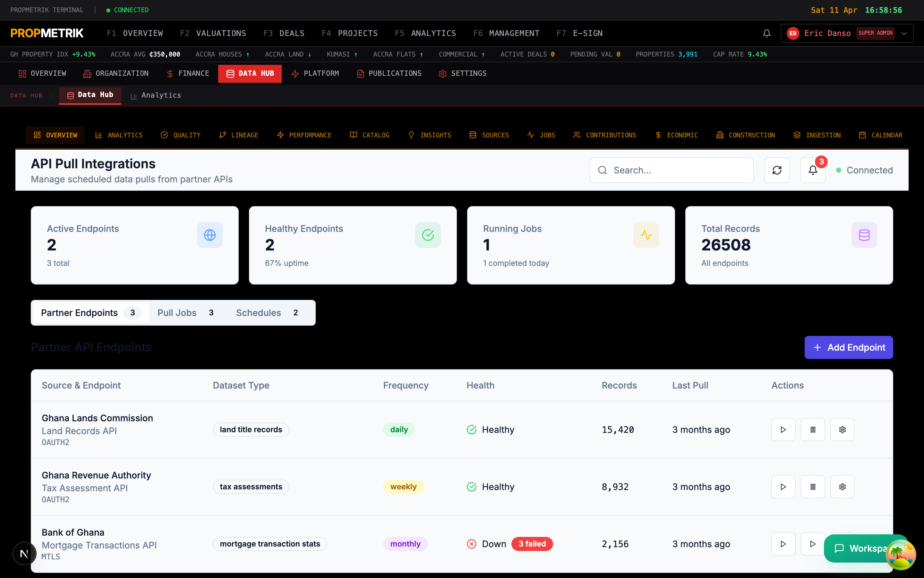Open F2 Valuations menu
The image size is (924, 578).
tap(213, 33)
